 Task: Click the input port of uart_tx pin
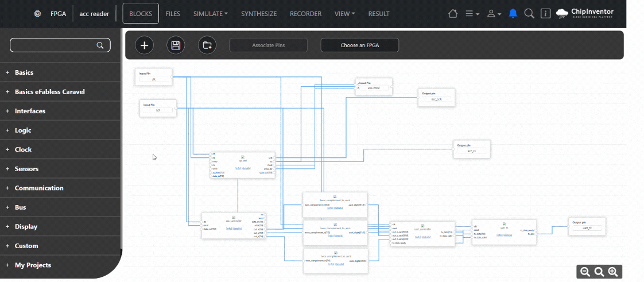[x=569, y=226]
